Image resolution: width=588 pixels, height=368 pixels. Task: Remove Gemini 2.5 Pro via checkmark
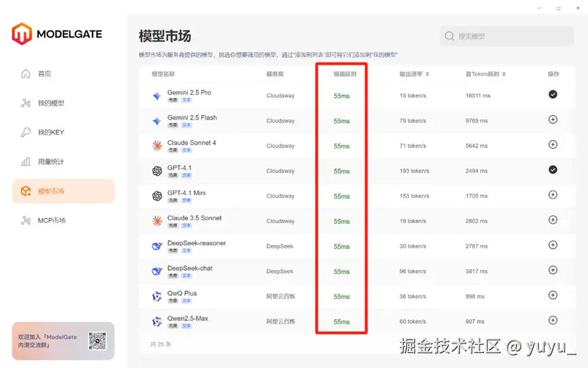point(553,94)
